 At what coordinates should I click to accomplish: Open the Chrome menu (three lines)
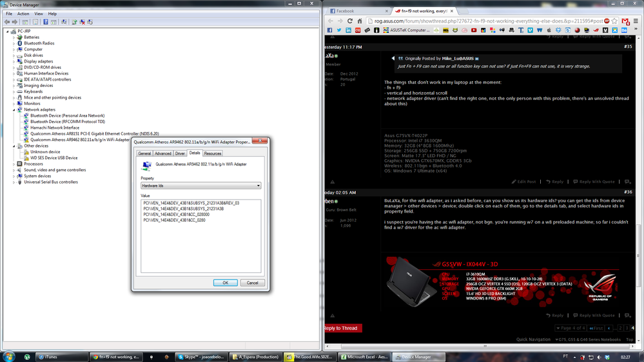[636, 21]
